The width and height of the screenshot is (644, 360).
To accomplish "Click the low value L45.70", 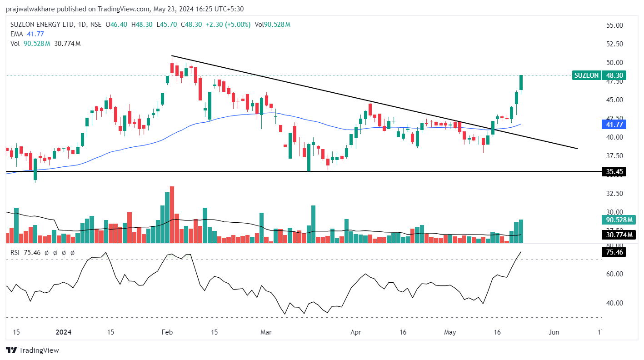I will [166, 25].
